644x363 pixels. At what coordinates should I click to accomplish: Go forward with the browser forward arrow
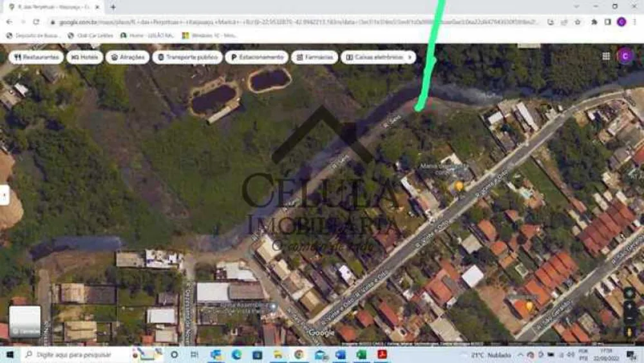pyautogui.click(x=23, y=22)
